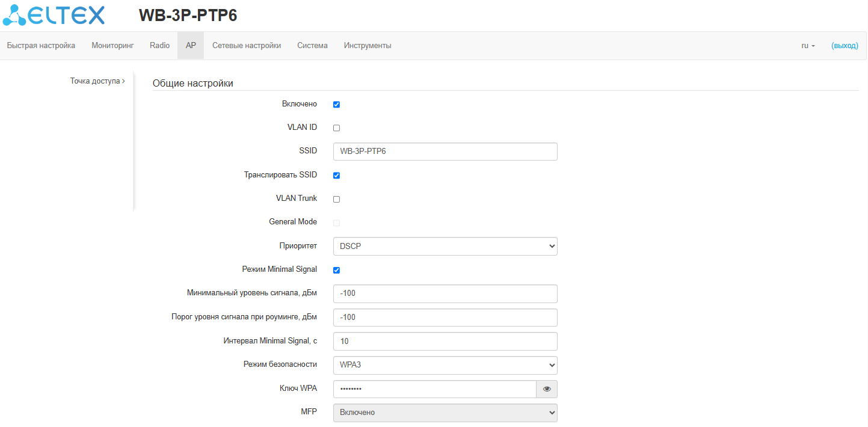The width and height of the screenshot is (868, 427).
Task: Open the Быстрая настройка tab
Action: click(x=41, y=46)
